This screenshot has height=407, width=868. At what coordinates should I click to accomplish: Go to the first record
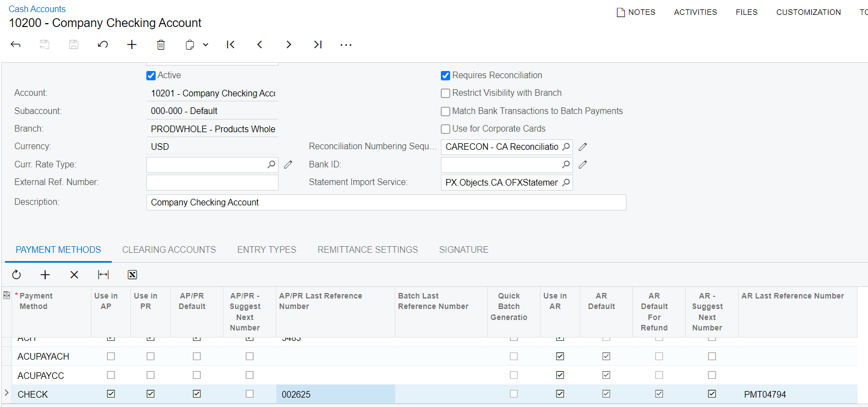click(x=231, y=45)
